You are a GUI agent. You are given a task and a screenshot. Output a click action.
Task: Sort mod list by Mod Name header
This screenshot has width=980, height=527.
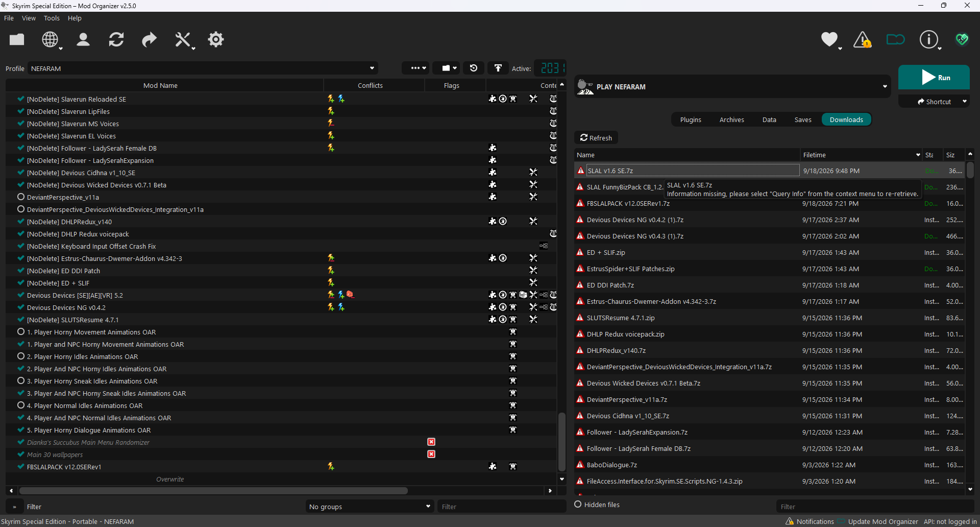(x=160, y=85)
